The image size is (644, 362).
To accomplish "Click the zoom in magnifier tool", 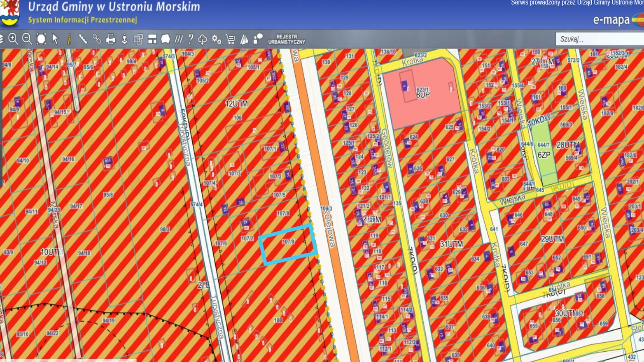I will click(13, 39).
